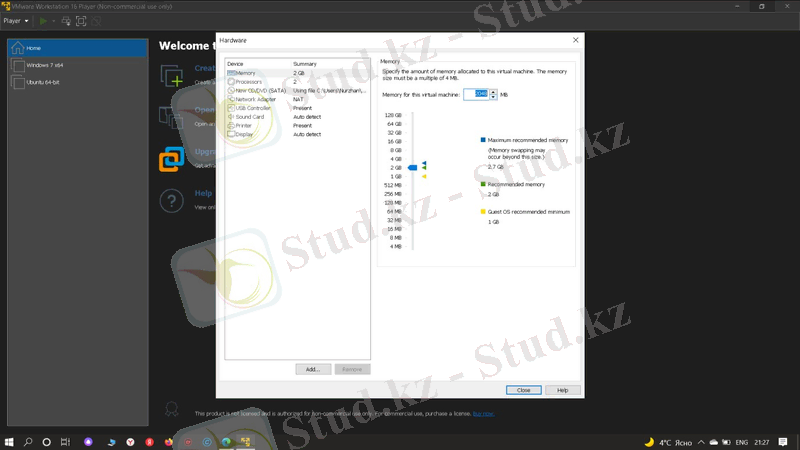
Task: Click the blue maximum recommended memory marker
Action: click(x=424, y=163)
